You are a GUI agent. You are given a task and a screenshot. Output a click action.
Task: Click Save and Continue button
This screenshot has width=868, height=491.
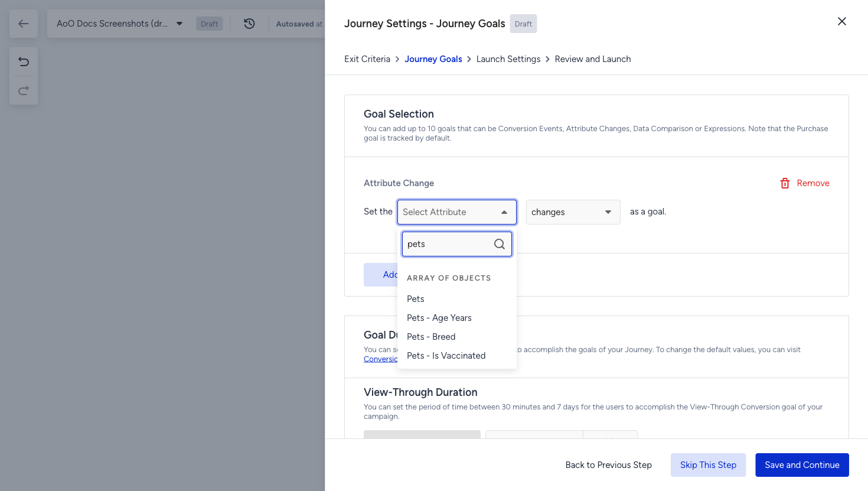click(802, 465)
